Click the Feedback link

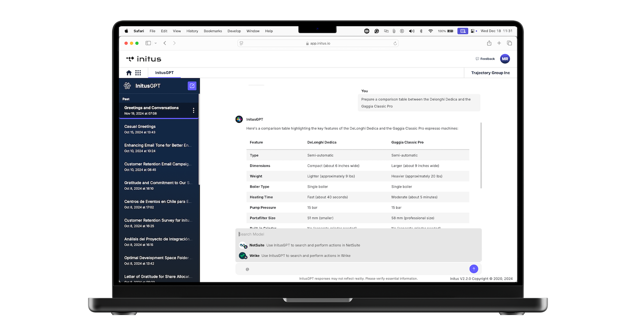click(485, 59)
